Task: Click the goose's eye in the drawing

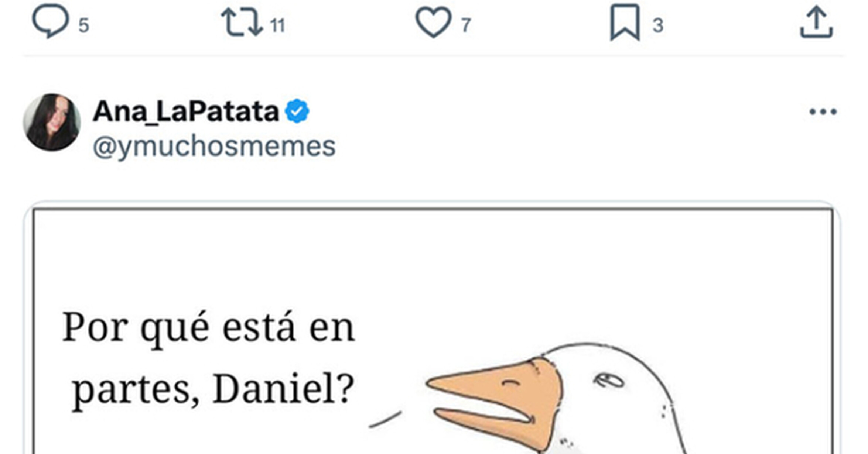Action: pyautogui.click(x=608, y=379)
